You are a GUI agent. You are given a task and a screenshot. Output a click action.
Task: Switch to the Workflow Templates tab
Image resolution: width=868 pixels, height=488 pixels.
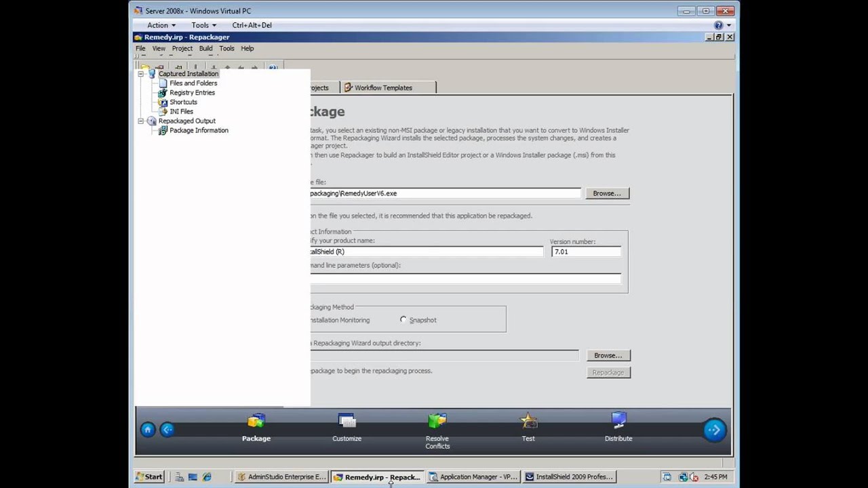[x=388, y=87]
